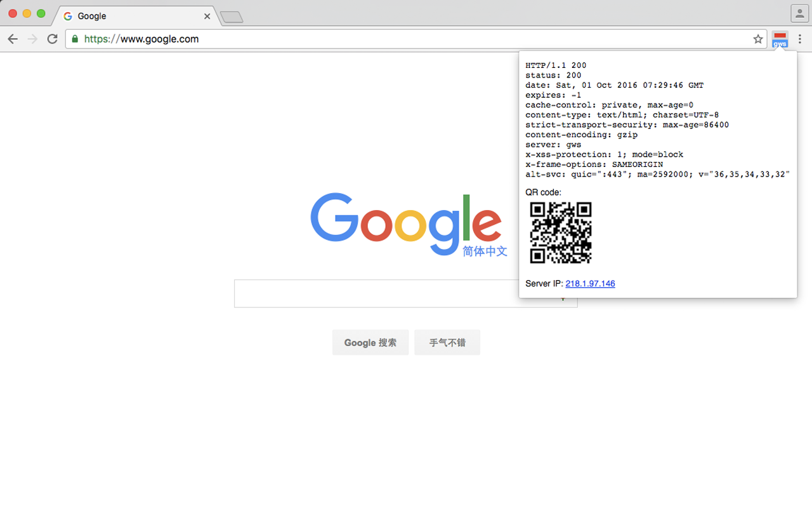
Task: Reload the Google page
Action: point(53,39)
